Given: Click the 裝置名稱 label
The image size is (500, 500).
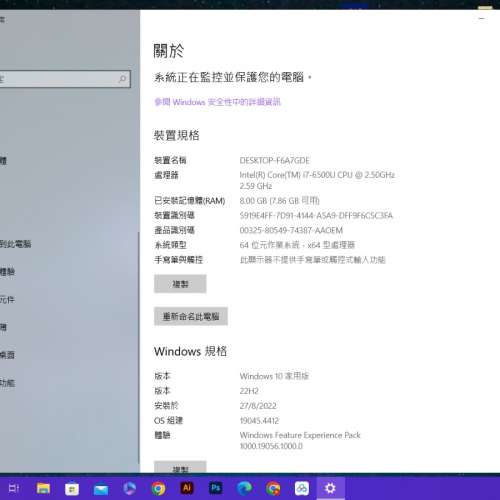Looking at the screenshot, I should [170, 160].
